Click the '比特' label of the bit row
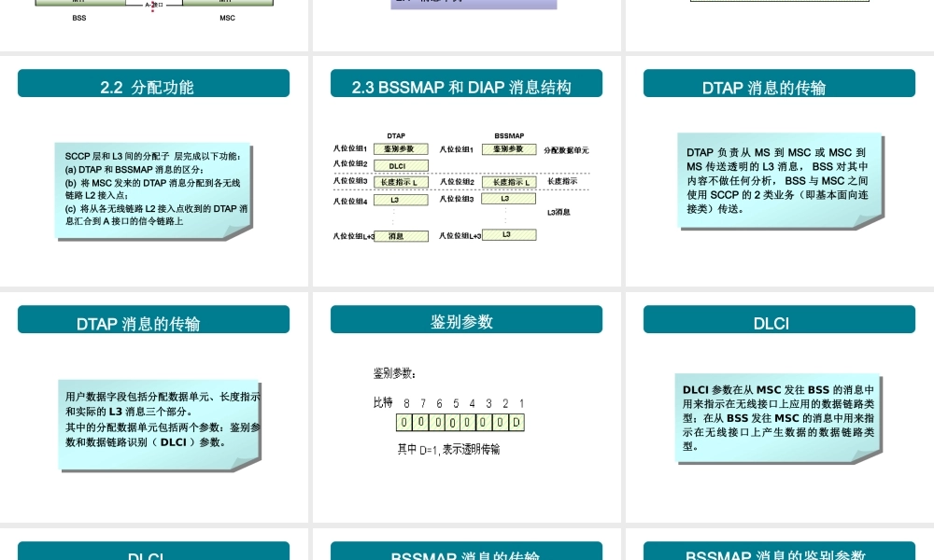Image resolution: width=934 pixels, height=560 pixels. 382,403
